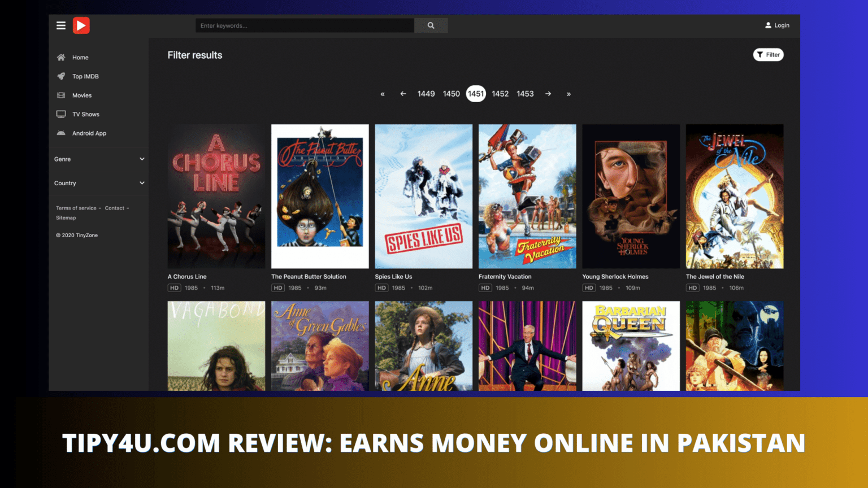Open the hamburger menu icon

(61, 25)
